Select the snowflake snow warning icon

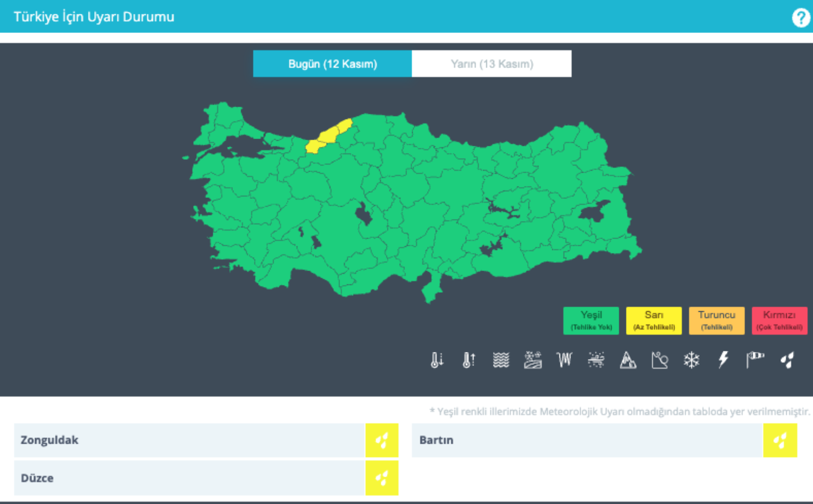point(692,360)
